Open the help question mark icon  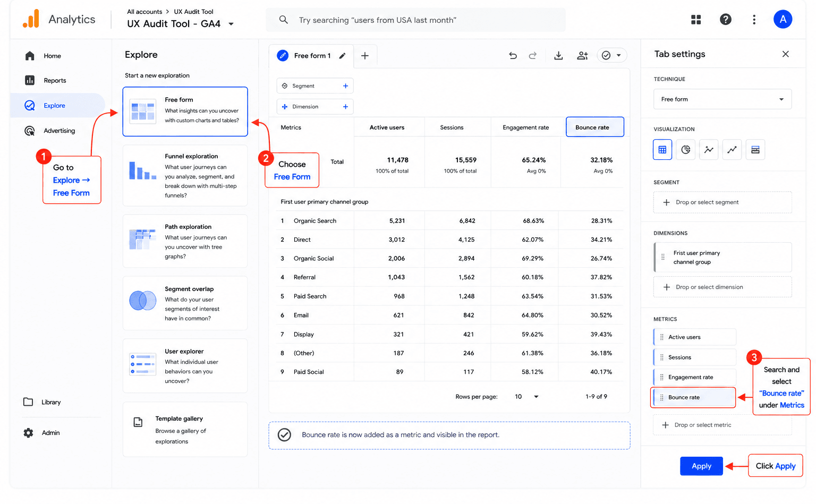(x=726, y=20)
